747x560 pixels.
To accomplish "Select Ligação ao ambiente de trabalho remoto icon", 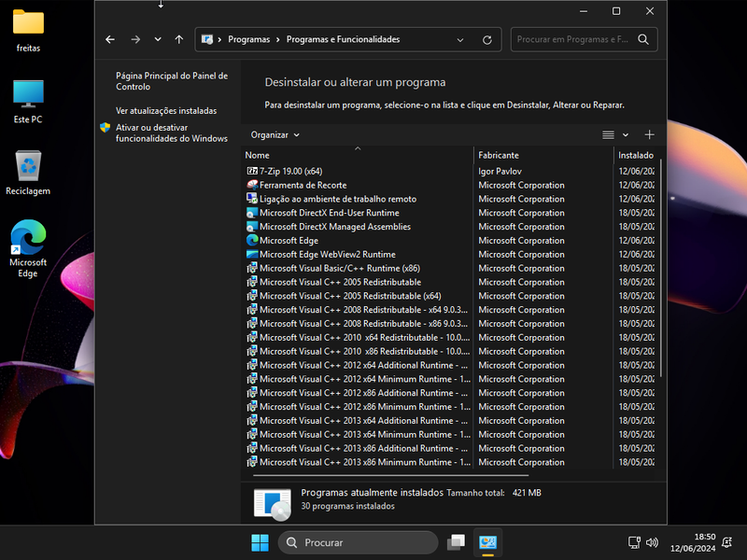I will click(x=252, y=199).
